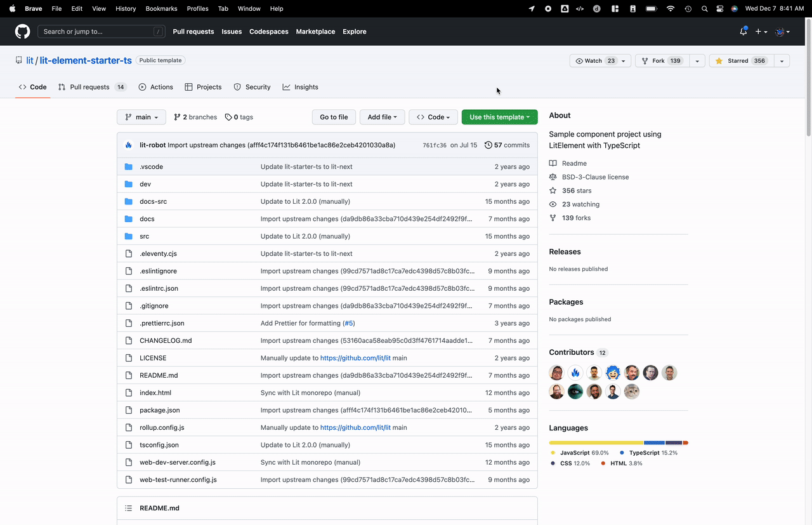Click the BSD-3-Clause license scale icon
This screenshot has width=812, height=525.
pyautogui.click(x=553, y=176)
